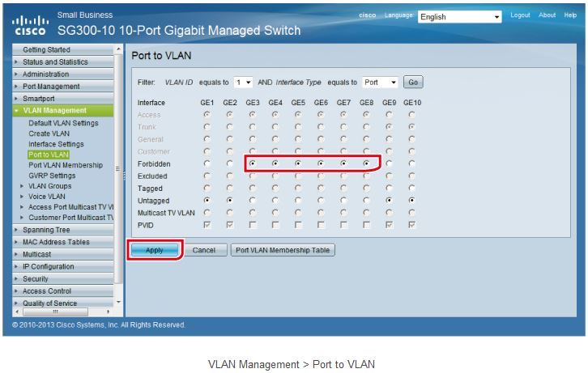Viewport: 588px width, 373px height.
Task: Open the Language dropdown selector
Action: (460, 17)
